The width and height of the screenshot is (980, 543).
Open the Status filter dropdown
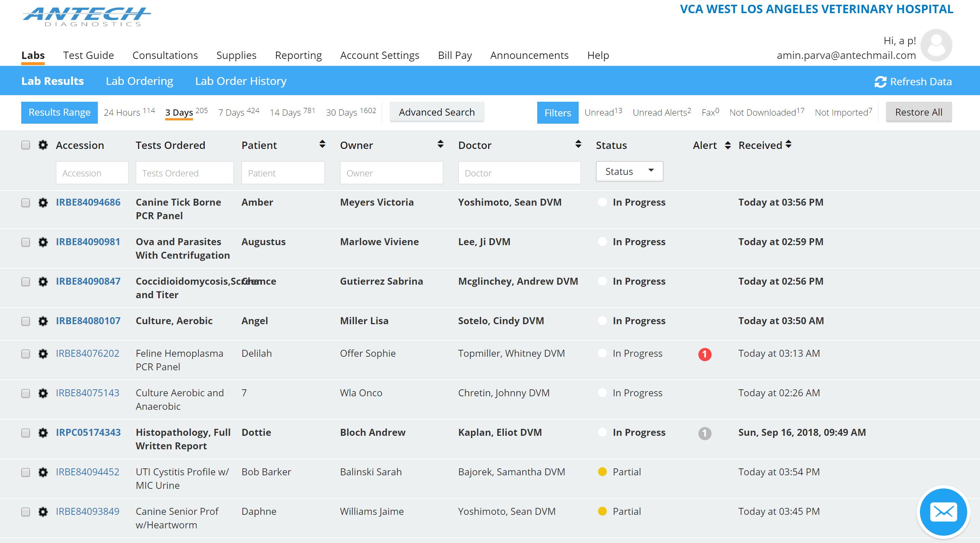(629, 171)
